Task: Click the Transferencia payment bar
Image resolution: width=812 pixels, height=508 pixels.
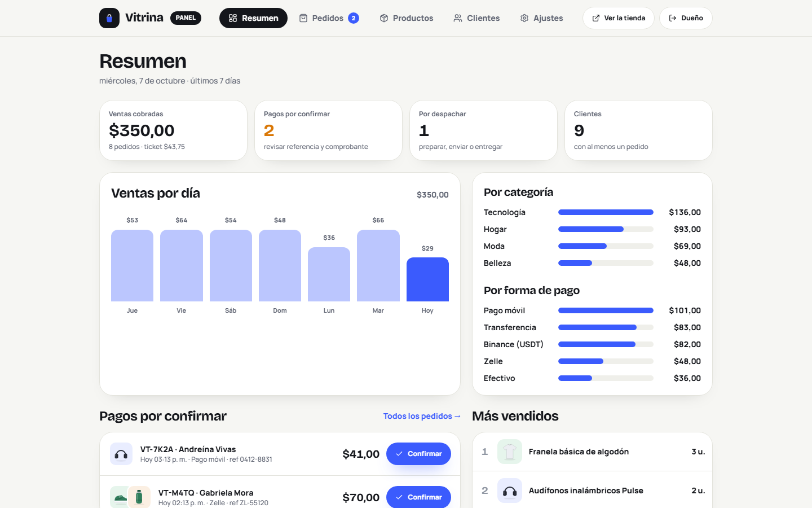Action: coord(606,327)
